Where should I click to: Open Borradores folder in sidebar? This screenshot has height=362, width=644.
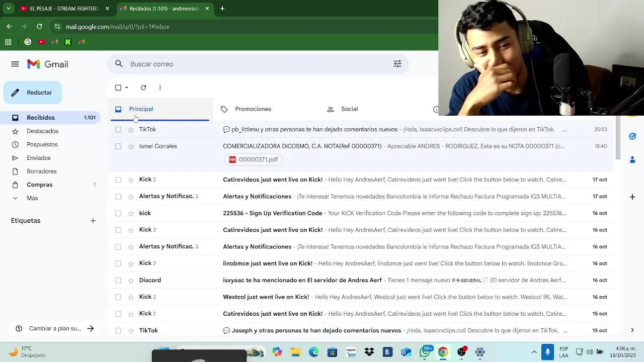tap(42, 171)
